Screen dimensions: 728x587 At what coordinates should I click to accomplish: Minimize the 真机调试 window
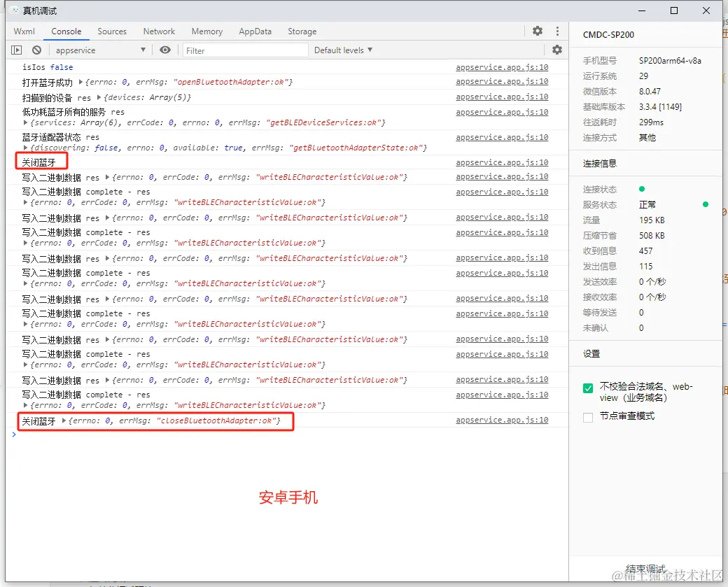click(642, 10)
